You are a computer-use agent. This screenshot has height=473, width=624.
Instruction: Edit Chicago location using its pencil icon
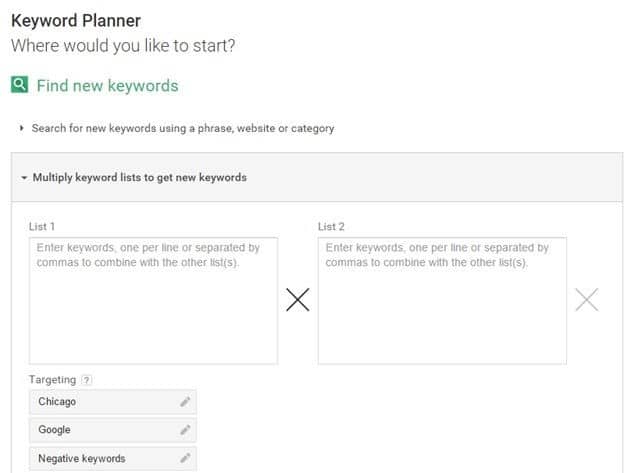tap(184, 402)
